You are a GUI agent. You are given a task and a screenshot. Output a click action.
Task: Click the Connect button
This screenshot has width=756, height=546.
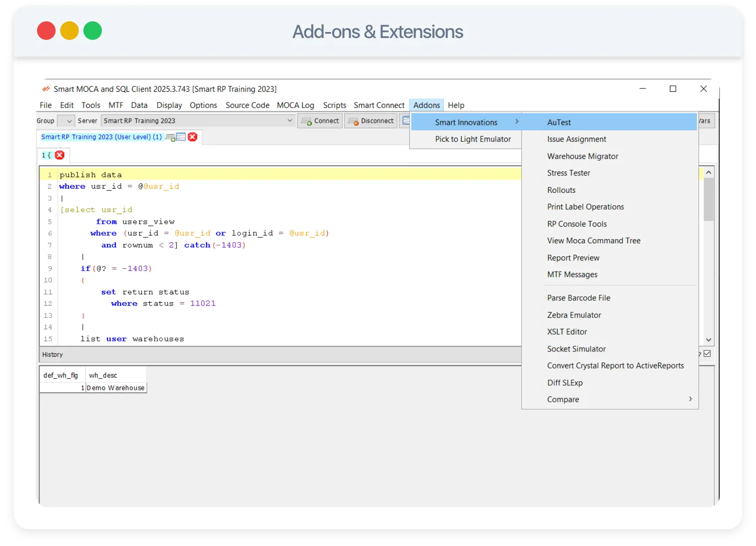320,121
